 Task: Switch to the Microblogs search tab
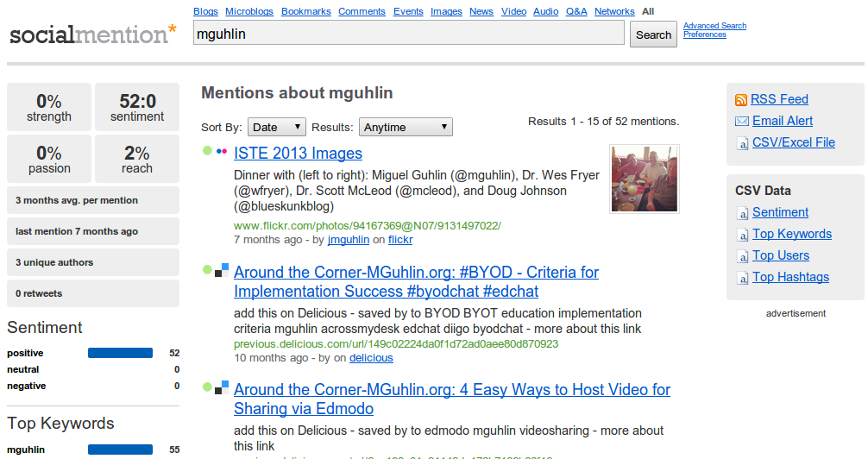249,11
